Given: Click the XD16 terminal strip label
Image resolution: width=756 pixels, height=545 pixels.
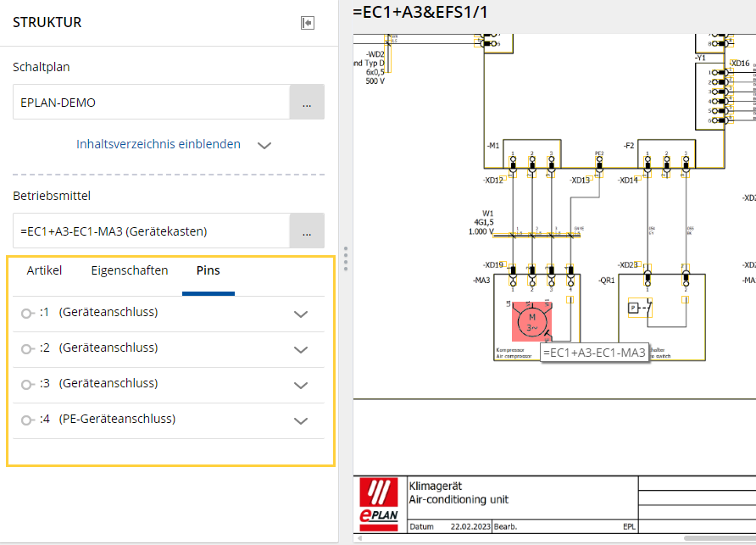Looking at the screenshot, I should click(740, 64).
